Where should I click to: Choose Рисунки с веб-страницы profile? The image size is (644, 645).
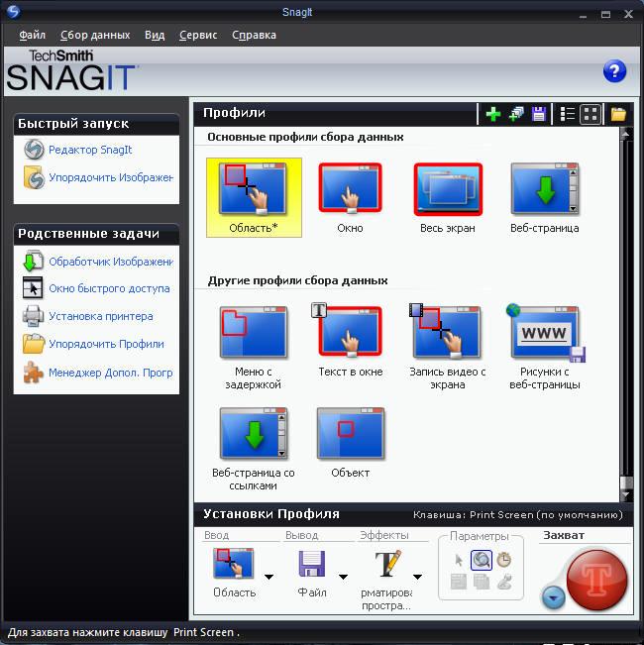coord(545,348)
